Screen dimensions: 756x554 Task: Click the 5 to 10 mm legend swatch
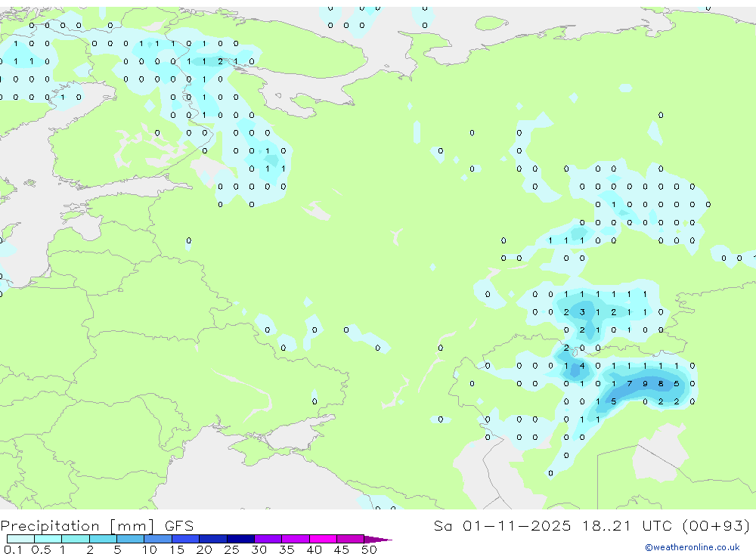(131, 539)
